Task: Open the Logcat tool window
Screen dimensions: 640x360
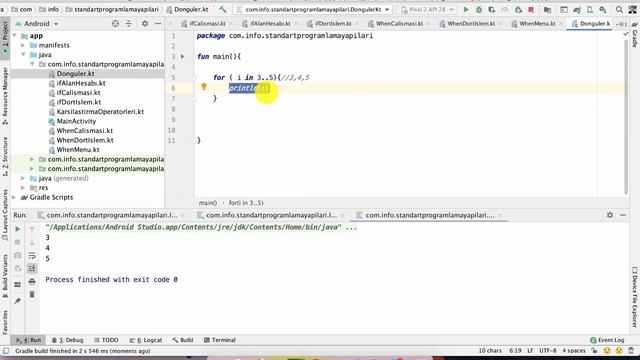Action: pyautogui.click(x=146, y=340)
